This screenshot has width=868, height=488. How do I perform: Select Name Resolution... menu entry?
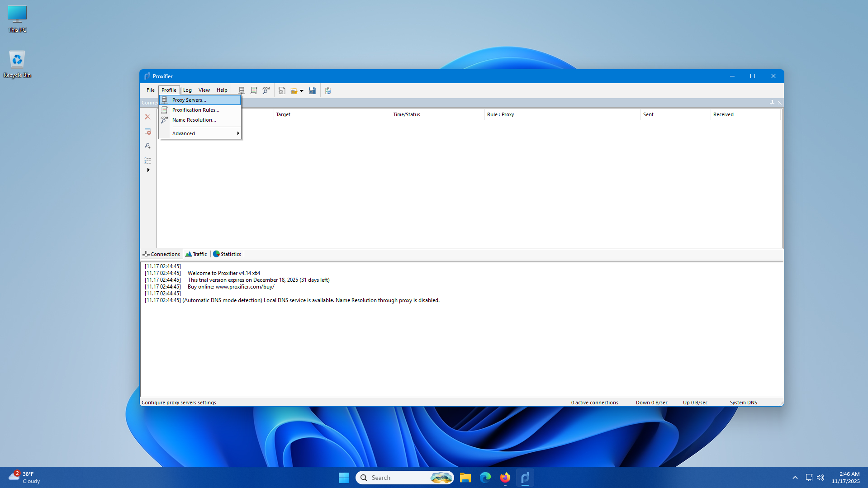(200, 120)
